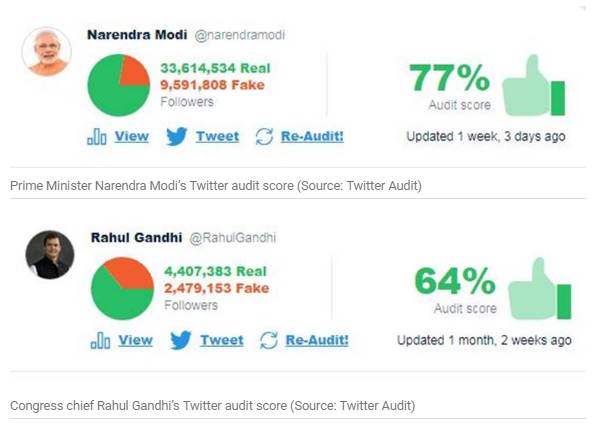Click Modi's real/fake followers pie chart
The width and height of the screenshot is (602, 447).
[118, 84]
